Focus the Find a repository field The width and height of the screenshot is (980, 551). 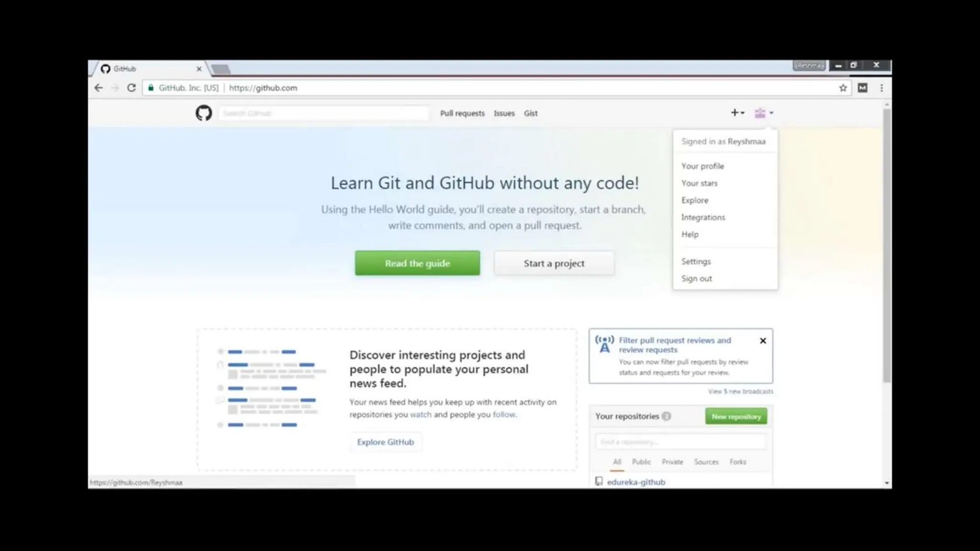tap(680, 441)
